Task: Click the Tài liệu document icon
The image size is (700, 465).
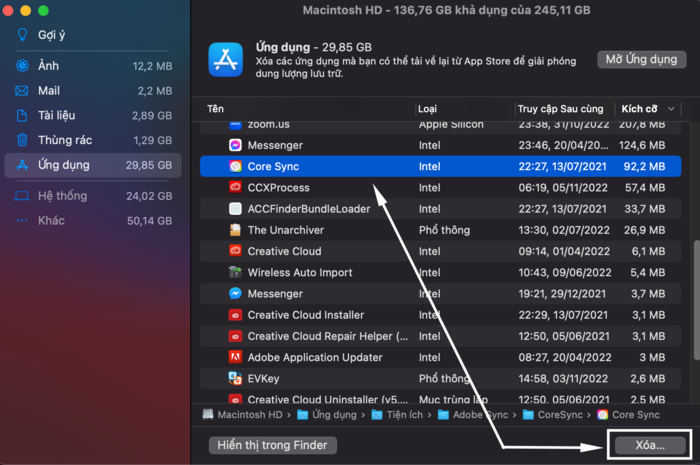Action: click(22, 116)
